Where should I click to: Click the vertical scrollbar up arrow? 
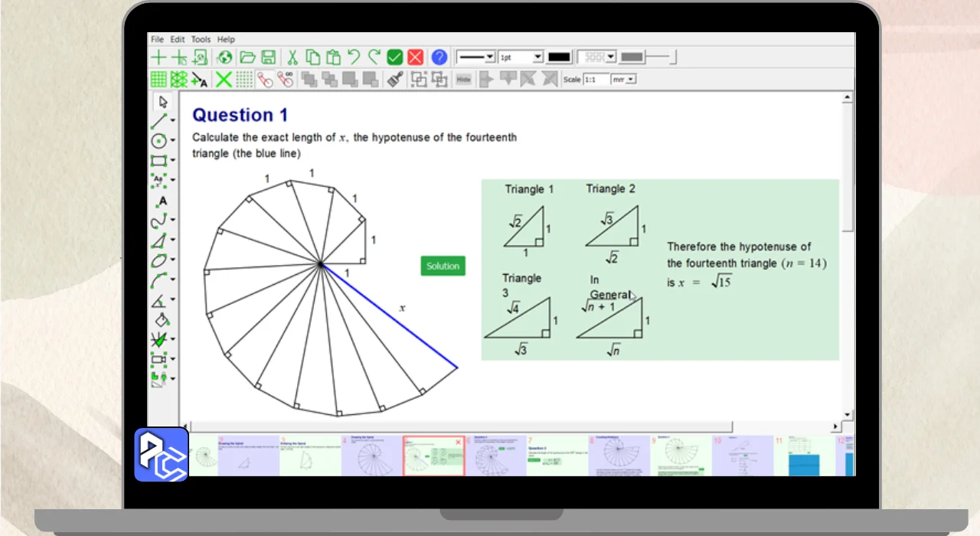[848, 98]
